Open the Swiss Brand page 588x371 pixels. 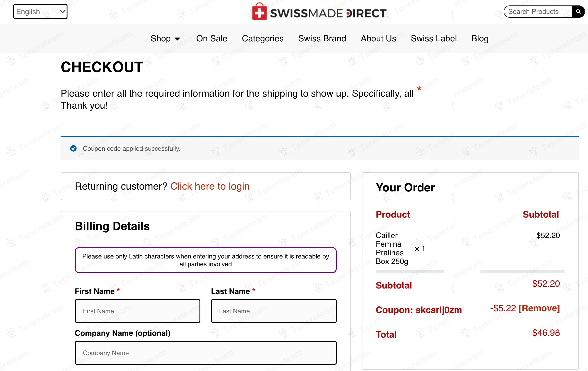point(322,38)
